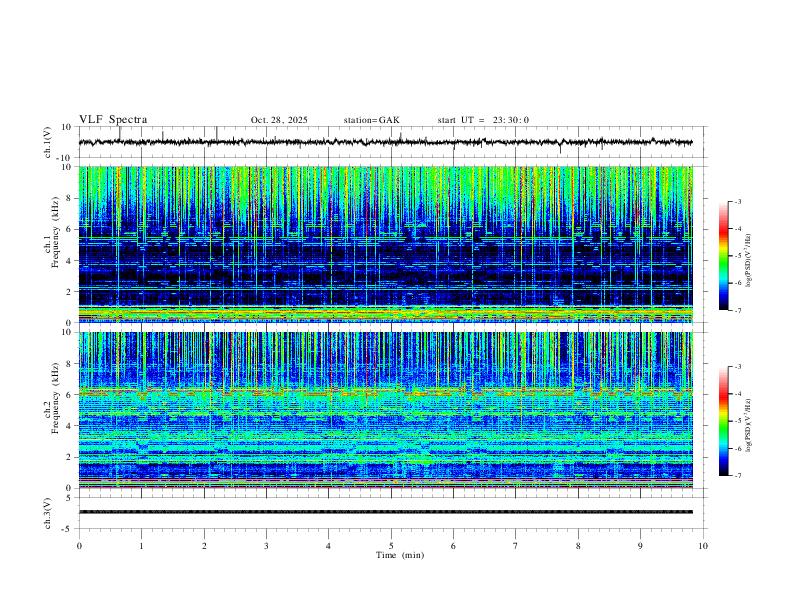This screenshot has height=612, width=792.
Task: Click the "4" kHz tick on ch.2 spectrogram
Action: (x=69, y=426)
